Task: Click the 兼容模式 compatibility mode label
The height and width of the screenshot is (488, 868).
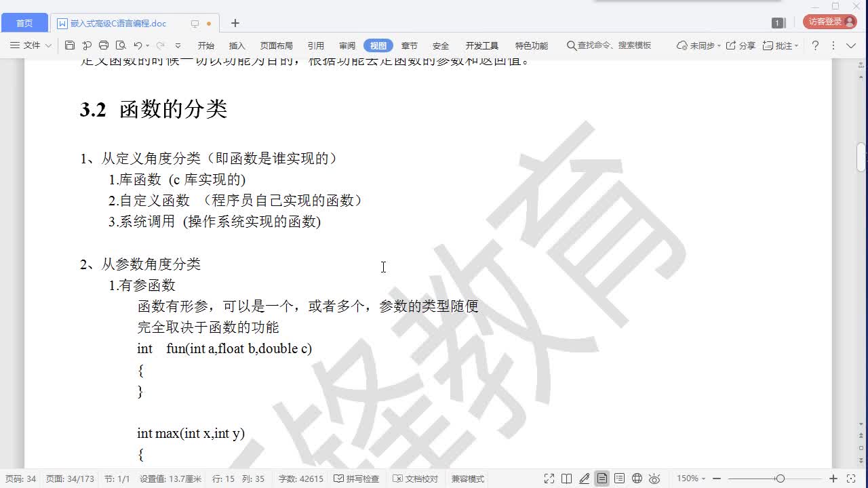Action: [468, 479]
